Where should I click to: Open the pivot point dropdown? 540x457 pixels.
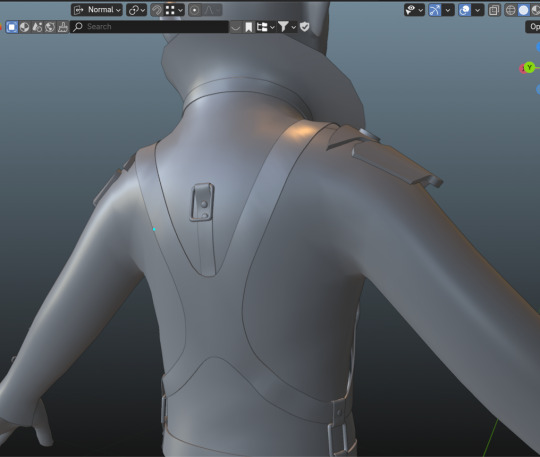(x=136, y=10)
